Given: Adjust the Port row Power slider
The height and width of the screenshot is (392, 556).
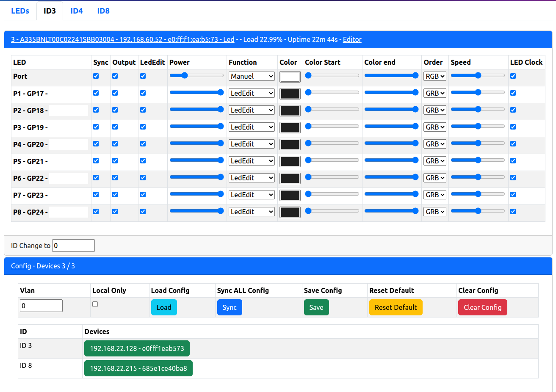Looking at the screenshot, I should pyautogui.click(x=196, y=75).
